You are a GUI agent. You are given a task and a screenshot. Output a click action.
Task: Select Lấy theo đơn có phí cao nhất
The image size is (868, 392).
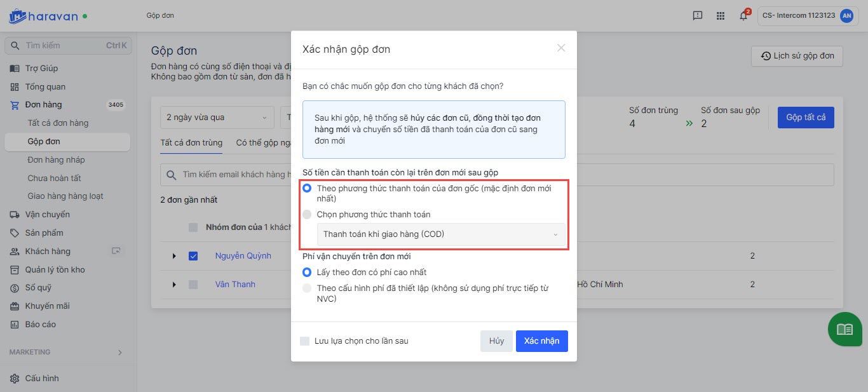point(308,272)
